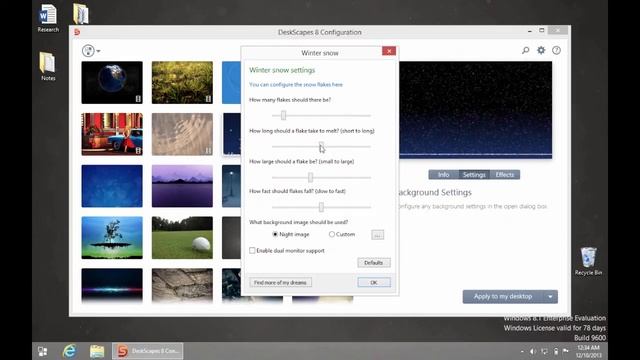This screenshot has width=640, height=360.
Task: Click the flake melt time slider handle
Action: pos(321,146)
